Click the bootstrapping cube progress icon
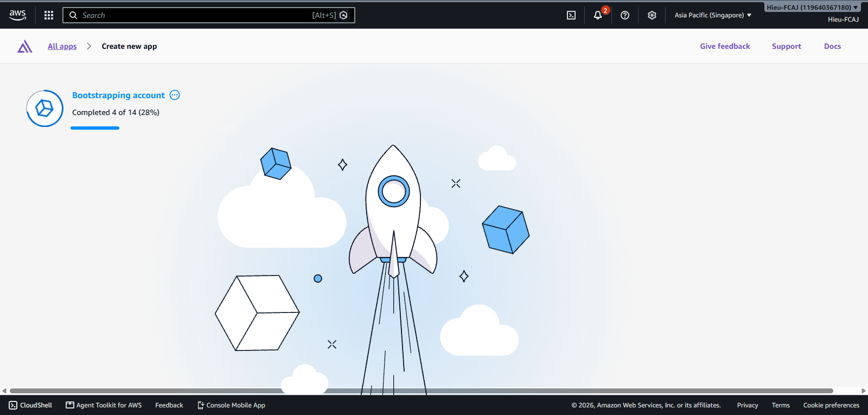The image size is (868, 415). tap(45, 108)
